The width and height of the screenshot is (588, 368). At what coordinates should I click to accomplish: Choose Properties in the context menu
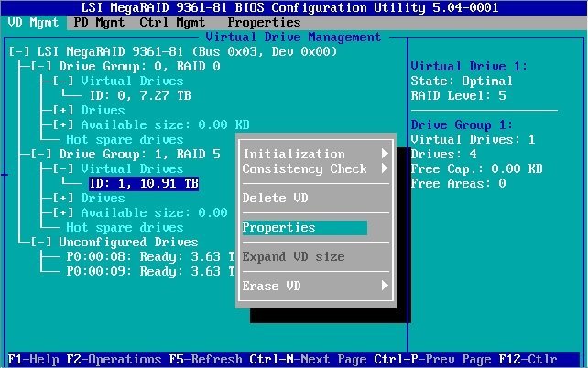[x=304, y=227]
